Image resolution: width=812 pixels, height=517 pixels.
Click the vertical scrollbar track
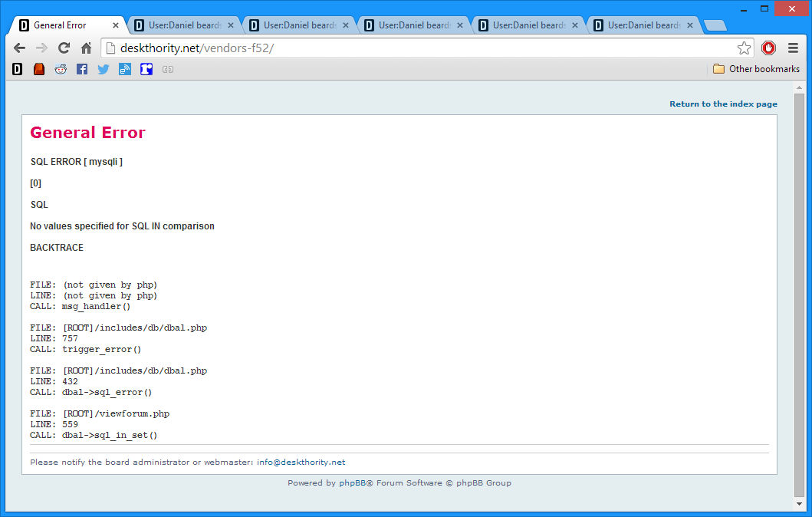click(799, 307)
